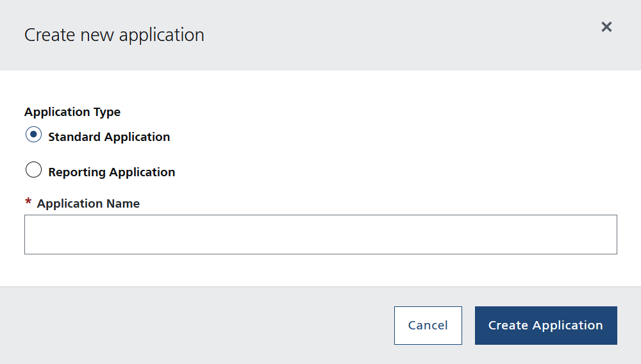Click the "Application Type" heading

[x=72, y=112]
